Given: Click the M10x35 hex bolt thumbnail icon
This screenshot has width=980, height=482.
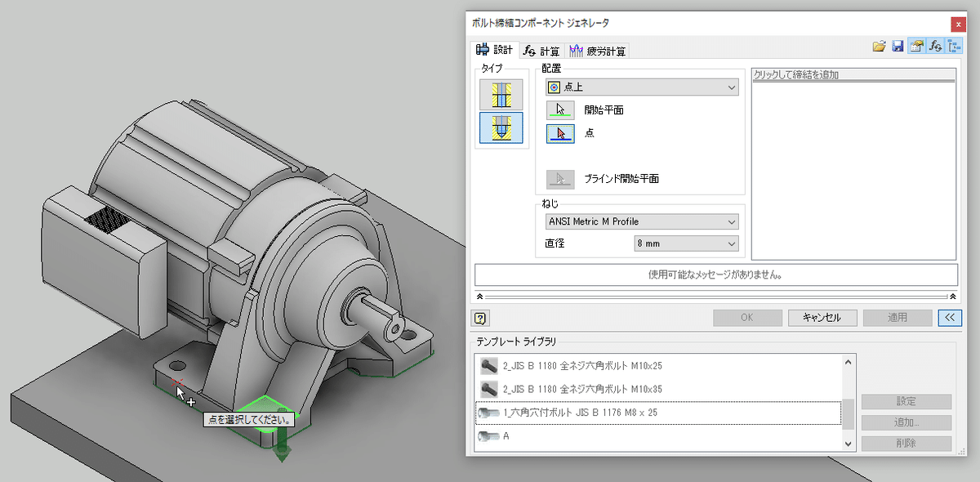Looking at the screenshot, I should pos(490,389).
